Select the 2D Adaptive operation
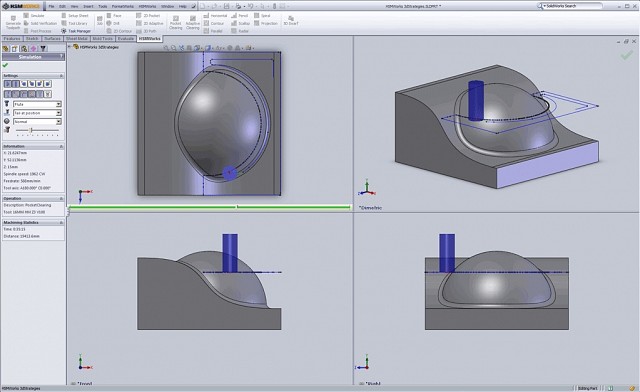The height and width of the screenshot is (392, 640). click(149, 23)
